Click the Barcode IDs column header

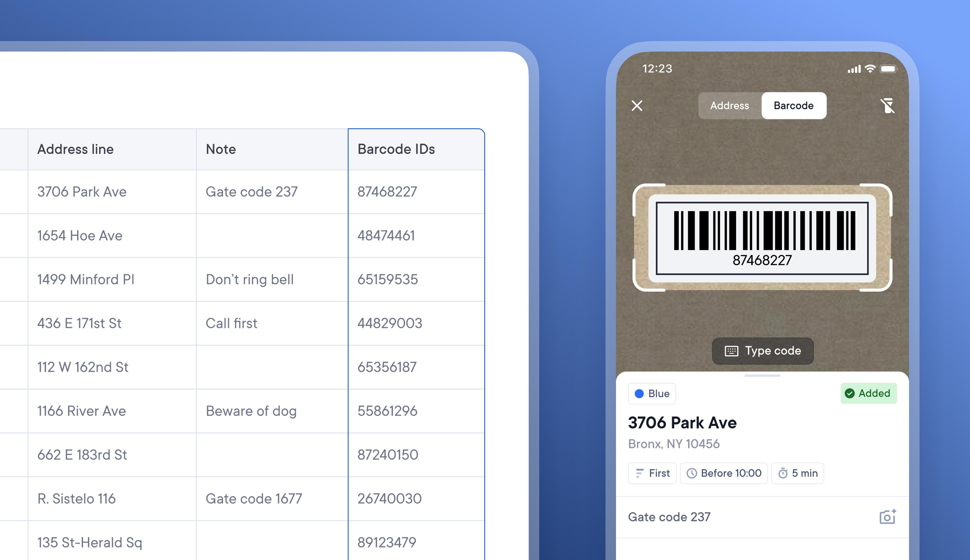(416, 149)
